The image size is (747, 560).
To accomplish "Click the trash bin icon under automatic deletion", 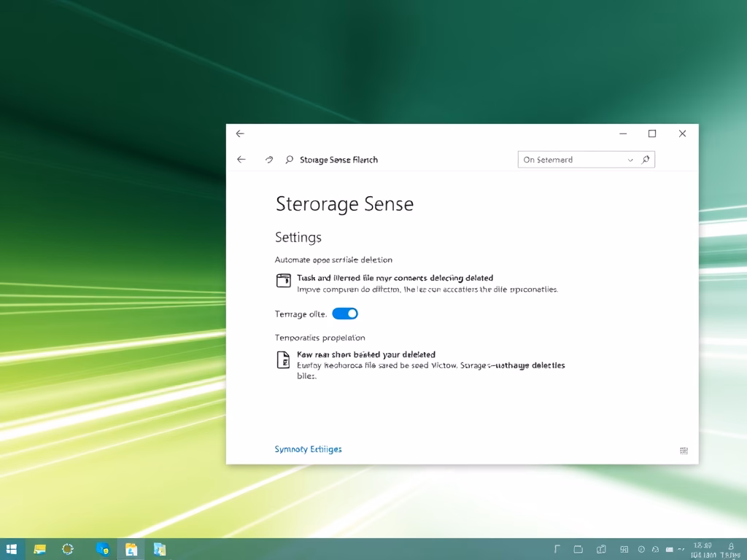I will tap(284, 281).
